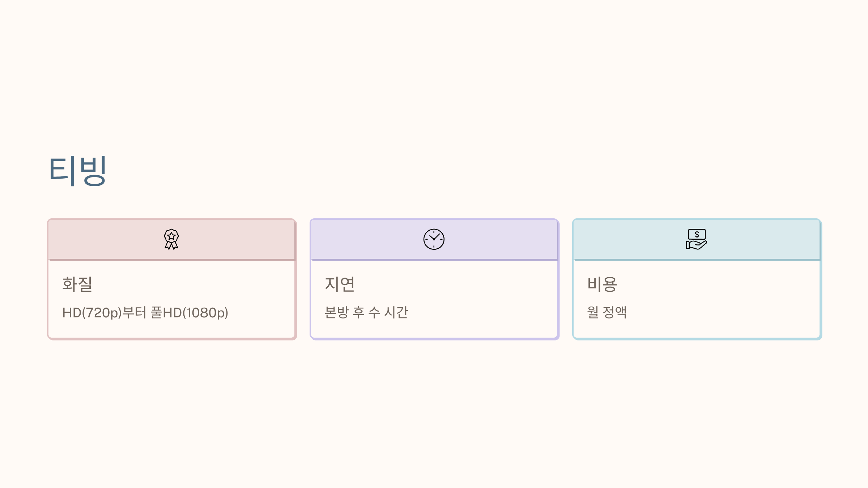
Task: Click the dollar sign inside the payment icon
Action: [697, 235]
